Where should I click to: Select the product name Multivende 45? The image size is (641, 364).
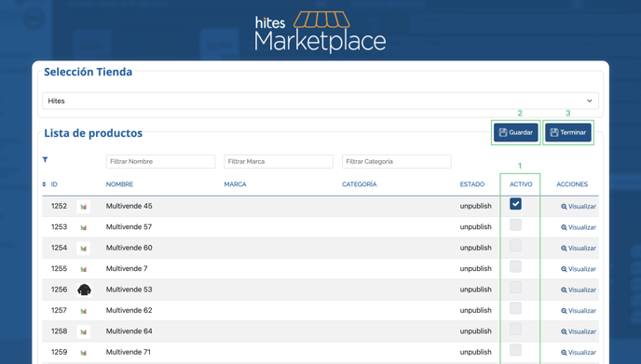(x=130, y=206)
